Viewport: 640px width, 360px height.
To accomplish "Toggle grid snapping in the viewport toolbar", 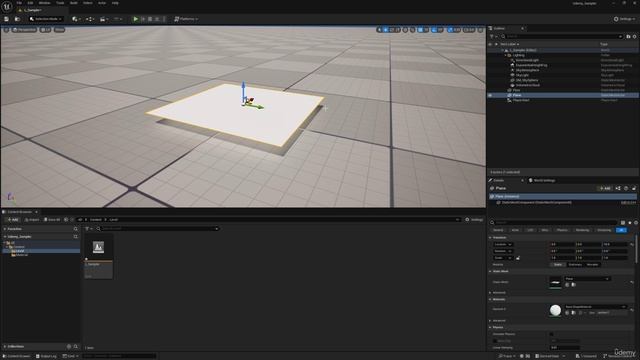I will click(420, 30).
